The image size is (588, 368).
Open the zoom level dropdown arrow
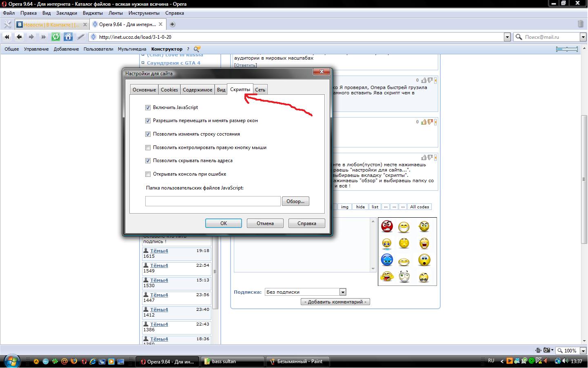[x=583, y=350]
